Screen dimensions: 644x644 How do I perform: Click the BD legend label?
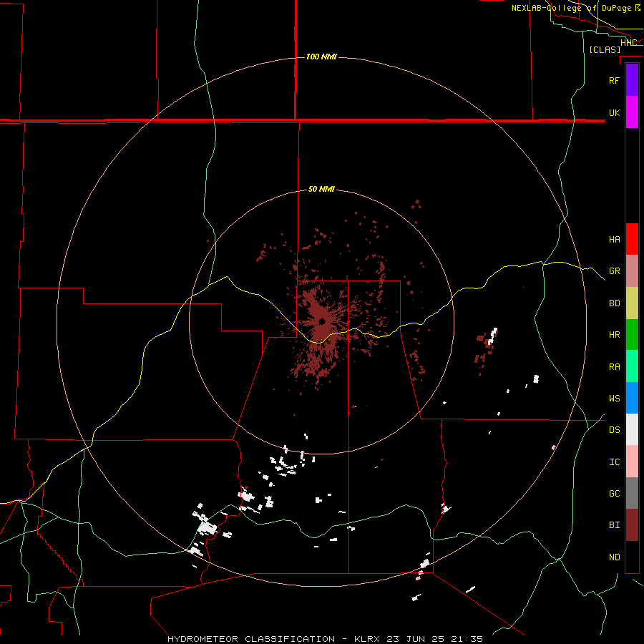pyautogui.click(x=614, y=303)
